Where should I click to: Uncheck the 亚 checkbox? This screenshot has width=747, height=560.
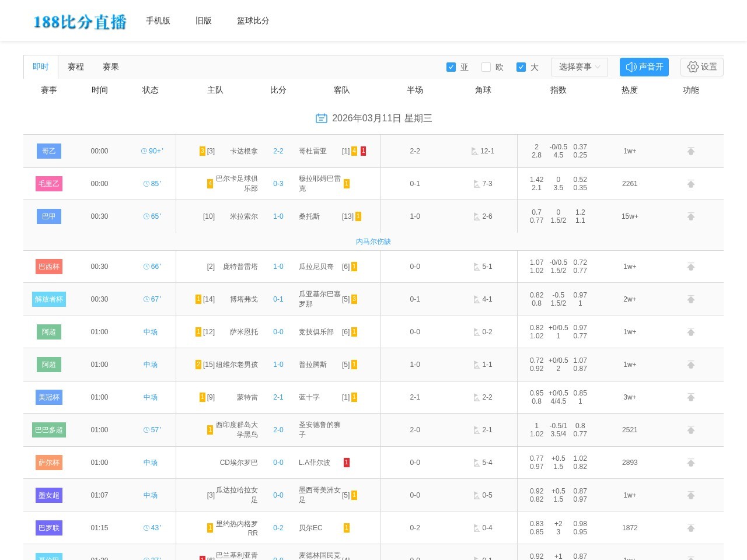(x=451, y=66)
